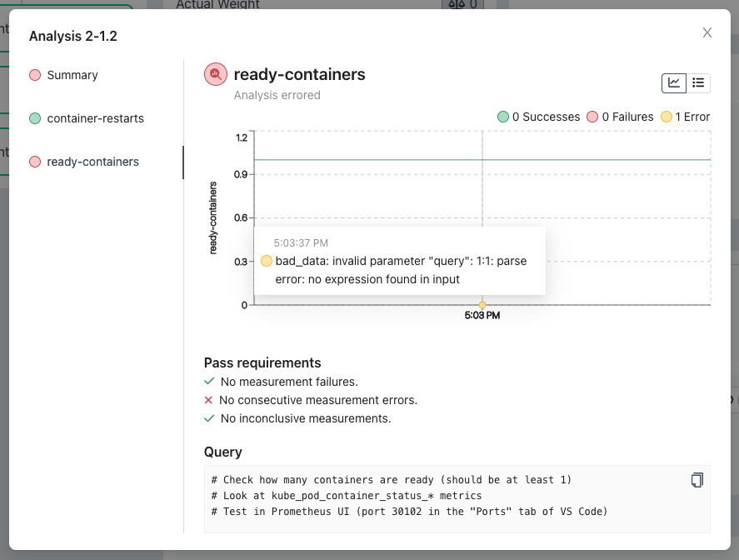Screen dimensions: 739x560
Task: Select ready-containers in the left navigation
Action: 90,162
